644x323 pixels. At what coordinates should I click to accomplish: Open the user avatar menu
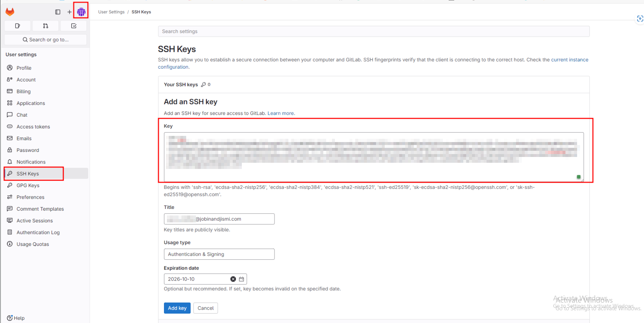point(81,12)
